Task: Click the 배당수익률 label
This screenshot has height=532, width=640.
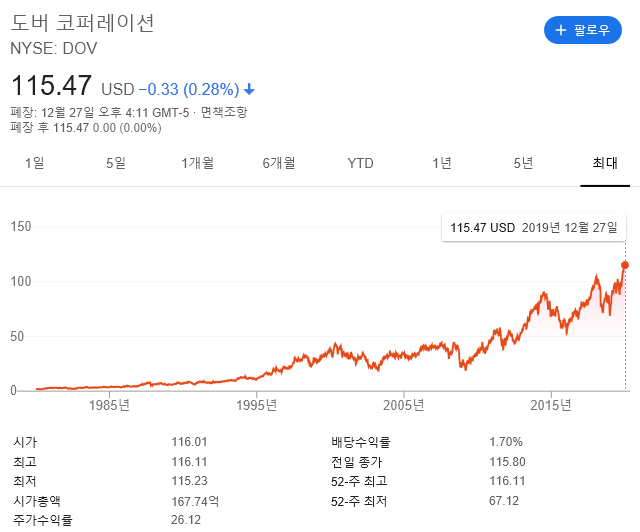Action: [361, 442]
